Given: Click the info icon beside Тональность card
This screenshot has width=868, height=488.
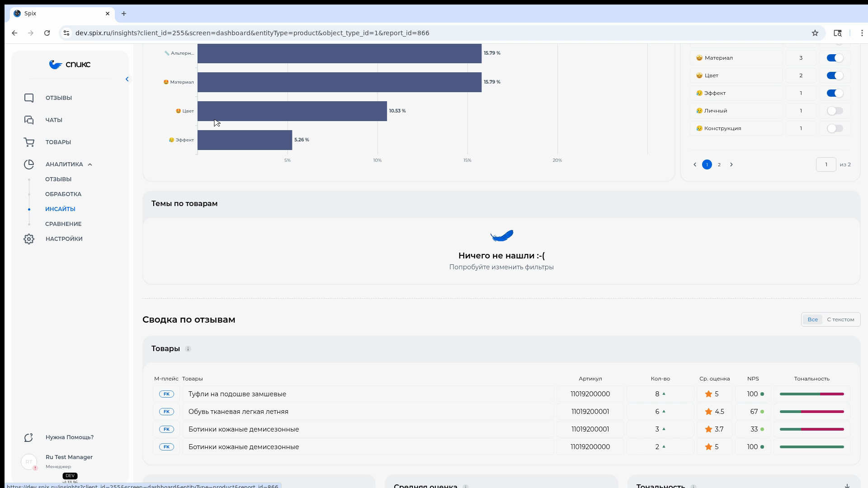Looking at the screenshot, I should 693,486.
